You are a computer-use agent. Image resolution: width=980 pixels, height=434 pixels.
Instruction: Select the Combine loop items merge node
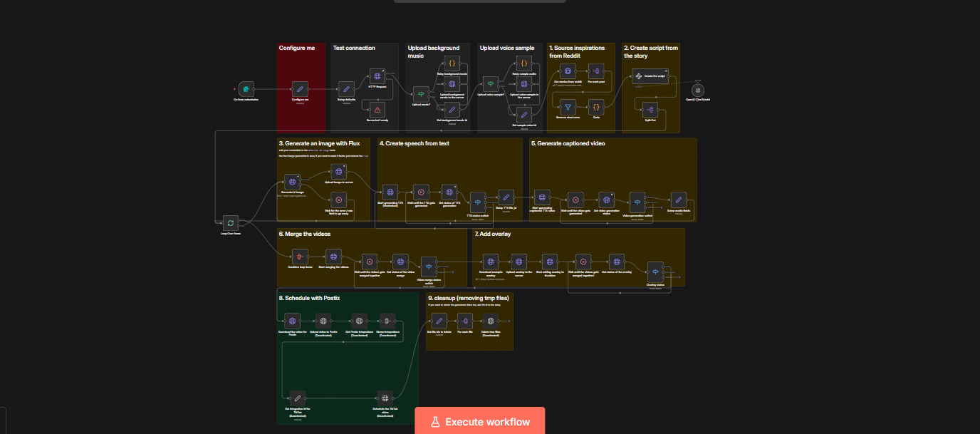[300, 257]
